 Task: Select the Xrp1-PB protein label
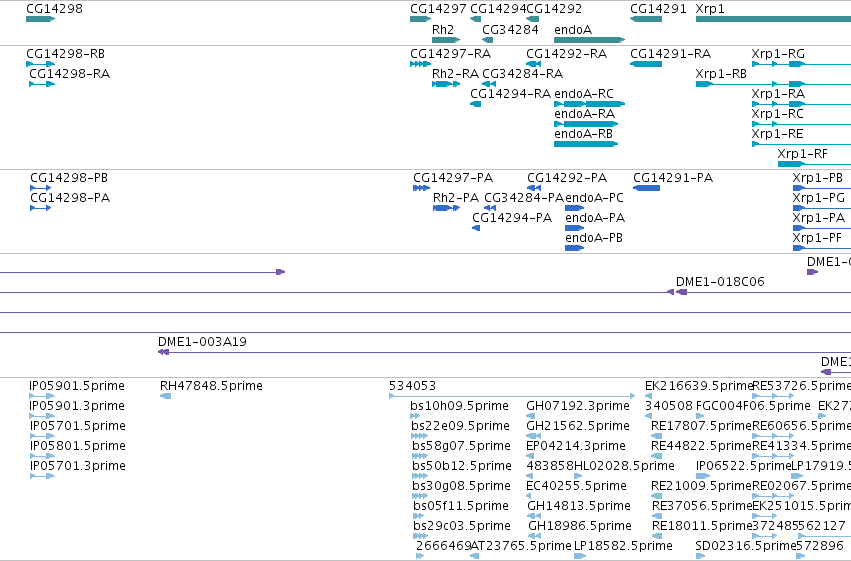(818, 178)
